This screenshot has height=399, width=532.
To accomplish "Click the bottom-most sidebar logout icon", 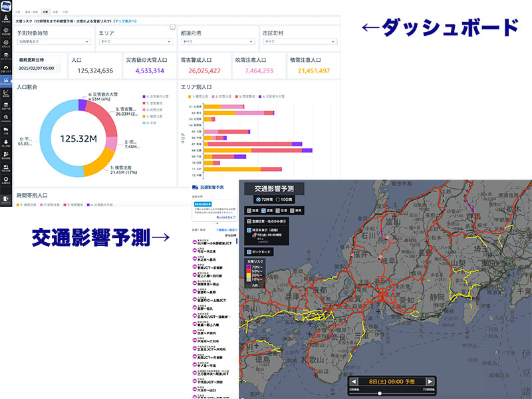I will tap(7, 198).
